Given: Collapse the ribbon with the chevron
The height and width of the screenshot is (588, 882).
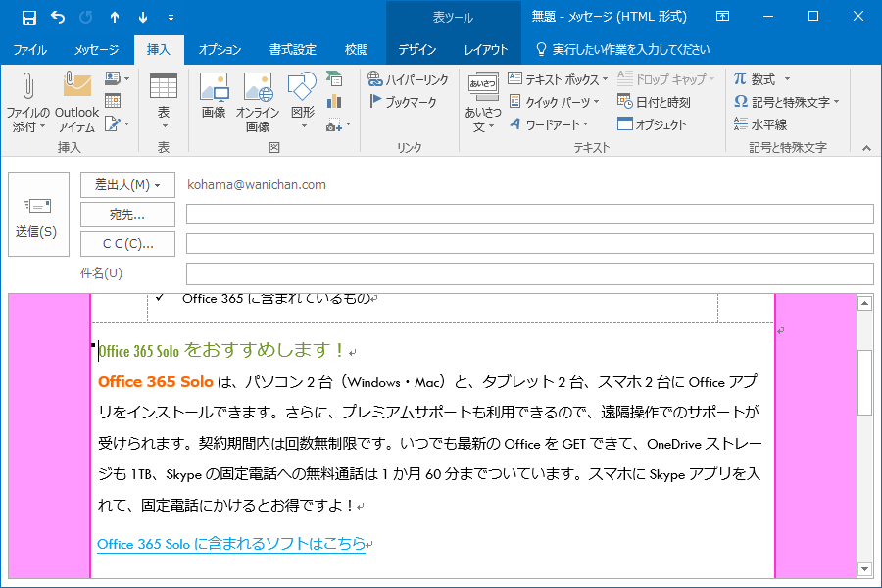Looking at the screenshot, I should click(867, 148).
